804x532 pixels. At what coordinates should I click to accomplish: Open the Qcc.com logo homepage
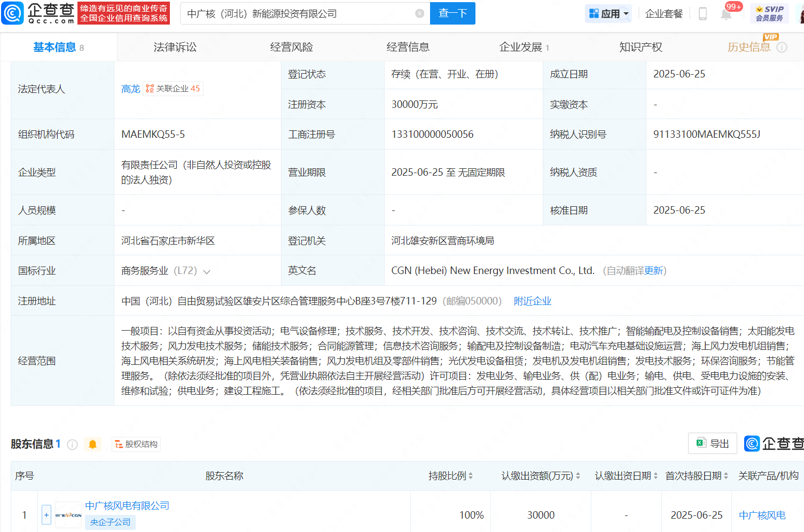(x=38, y=13)
